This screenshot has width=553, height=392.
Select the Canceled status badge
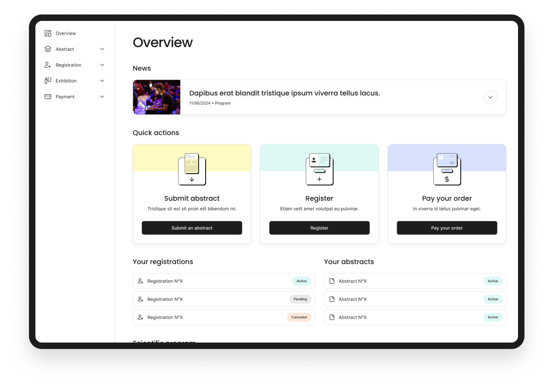click(299, 317)
